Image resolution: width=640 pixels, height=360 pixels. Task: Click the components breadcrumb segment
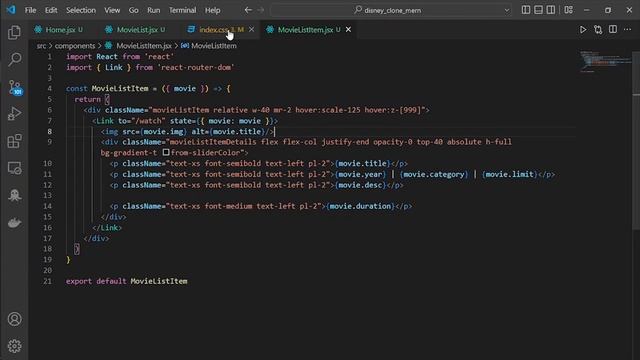pos(75,46)
